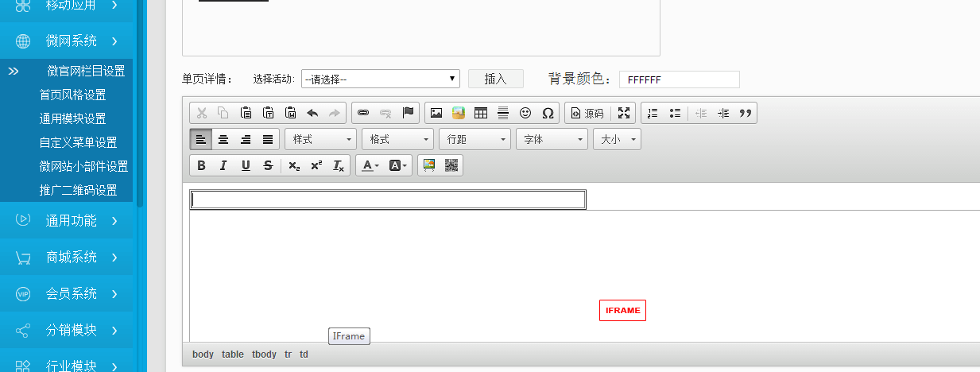
Task: Expand the 商城系统 sidebar menu
Action: click(x=72, y=257)
